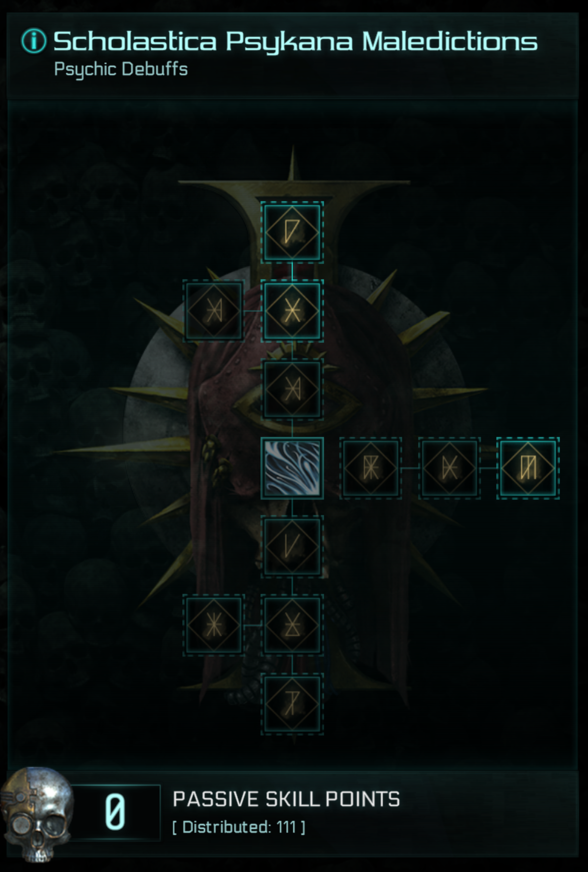Activate the central blue swirl skill node
This screenshot has height=872, width=588.
click(292, 468)
